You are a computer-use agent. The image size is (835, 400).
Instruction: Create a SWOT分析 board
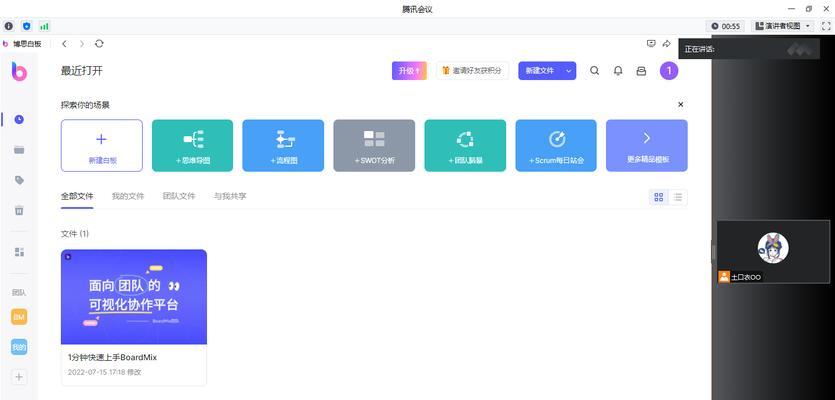pos(374,145)
